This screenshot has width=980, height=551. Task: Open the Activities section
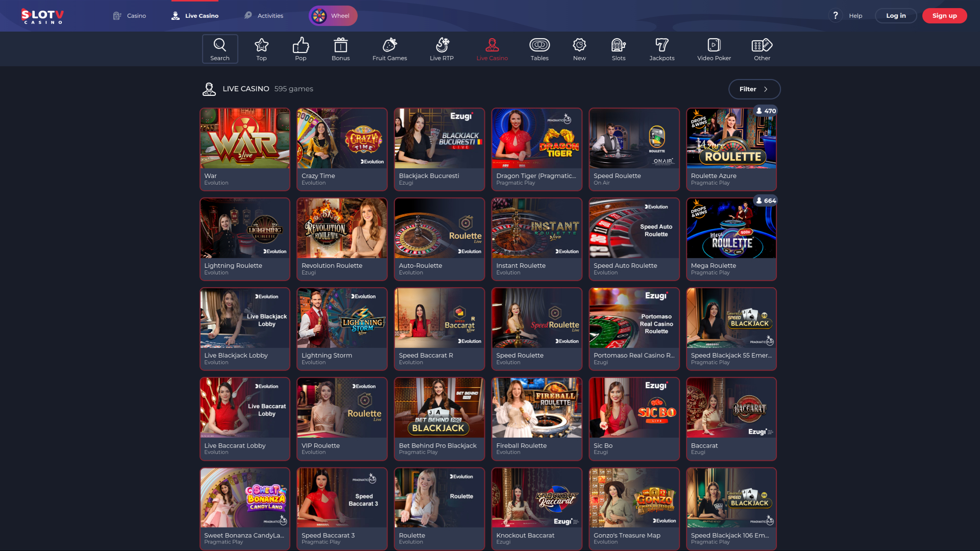coord(264,16)
